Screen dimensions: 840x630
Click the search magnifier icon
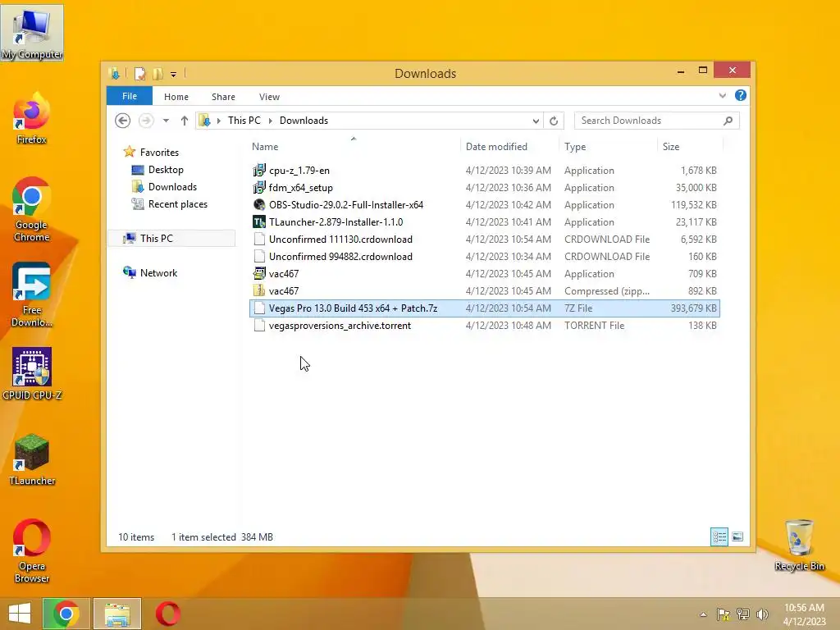(728, 121)
